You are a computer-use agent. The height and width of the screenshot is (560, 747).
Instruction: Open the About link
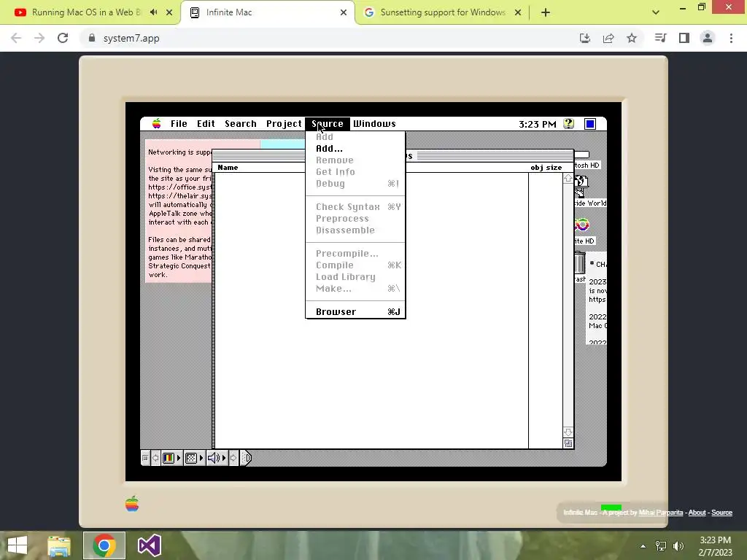point(697,513)
